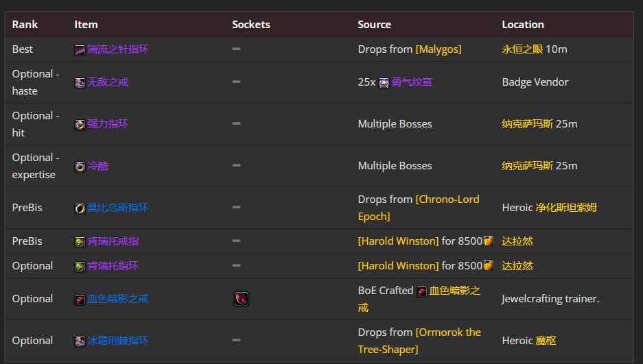Click the red gem socket icon

click(240, 299)
